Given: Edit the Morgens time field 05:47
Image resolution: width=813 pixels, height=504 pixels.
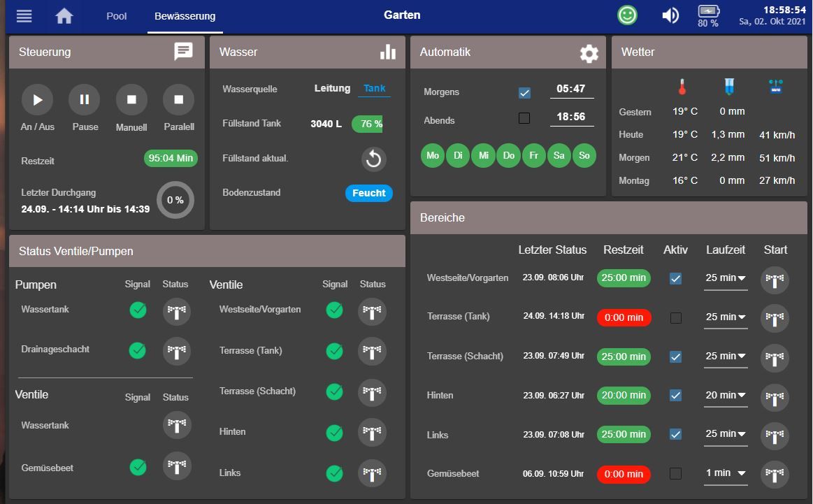Looking at the screenshot, I should click(571, 89).
